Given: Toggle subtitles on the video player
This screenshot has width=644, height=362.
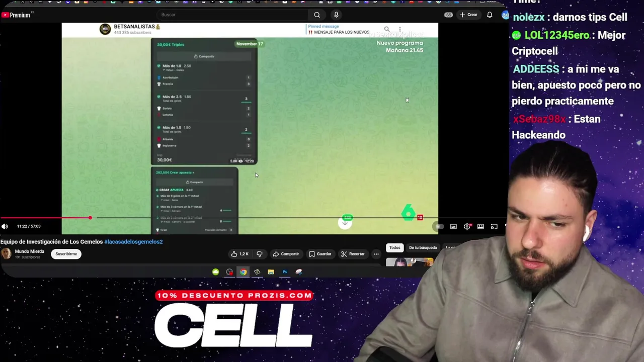Looking at the screenshot, I should (453, 227).
